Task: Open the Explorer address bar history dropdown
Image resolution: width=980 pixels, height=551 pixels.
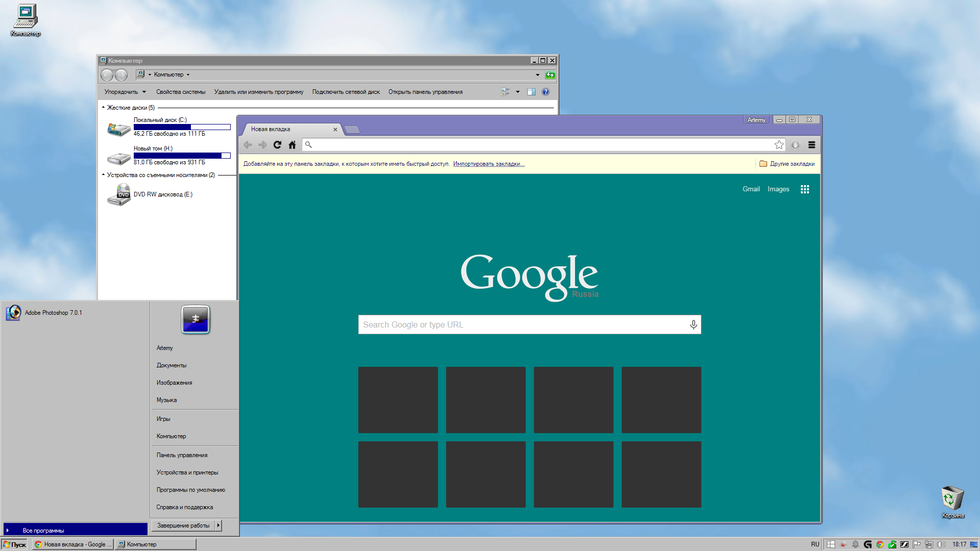Action: (537, 75)
